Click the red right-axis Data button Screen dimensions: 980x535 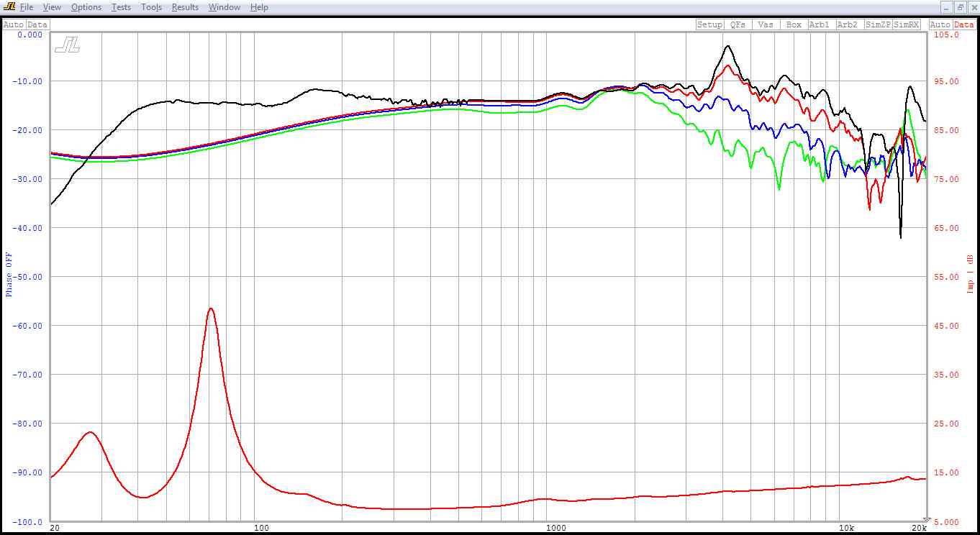[964, 24]
